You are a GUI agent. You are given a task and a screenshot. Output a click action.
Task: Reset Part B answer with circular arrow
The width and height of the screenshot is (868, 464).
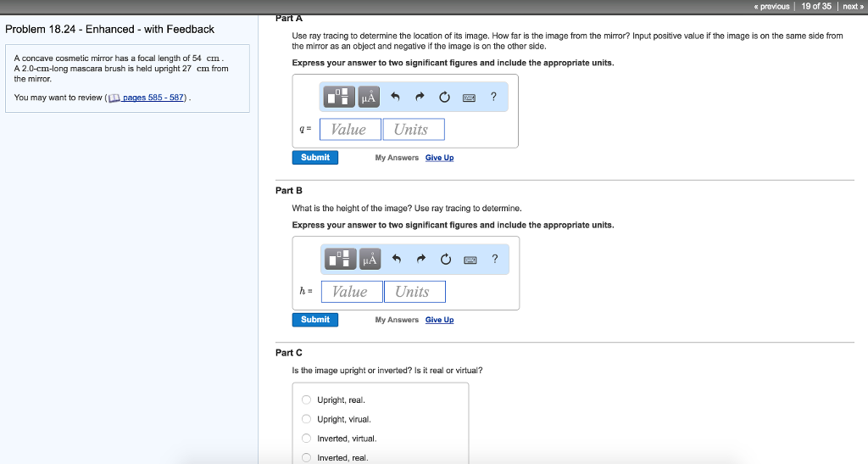click(446, 259)
